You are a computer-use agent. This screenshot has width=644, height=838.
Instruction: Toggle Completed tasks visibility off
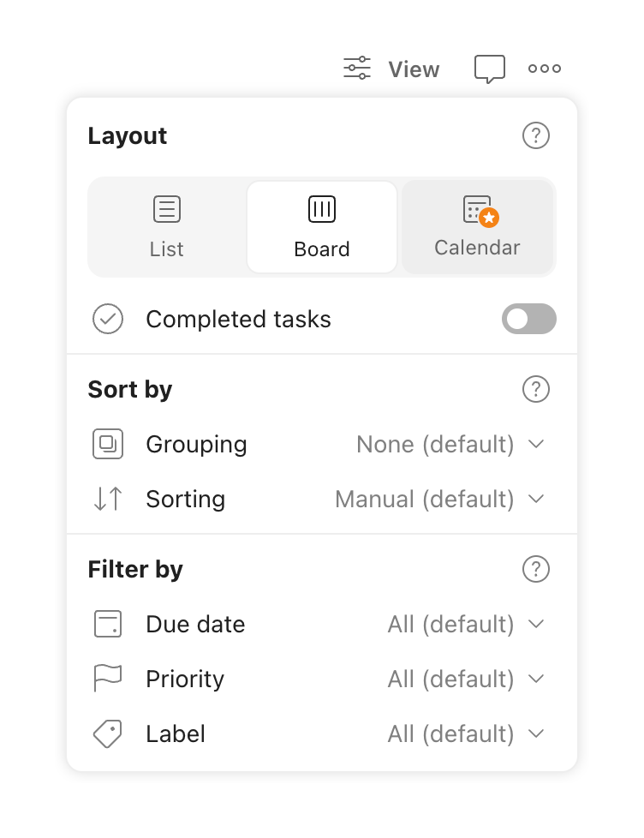coord(528,319)
